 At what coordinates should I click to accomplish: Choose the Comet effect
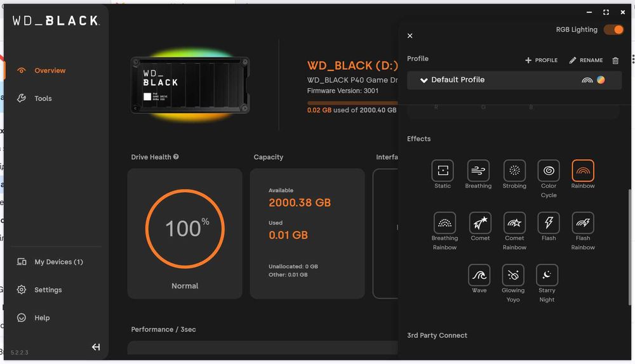(x=480, y=223)
